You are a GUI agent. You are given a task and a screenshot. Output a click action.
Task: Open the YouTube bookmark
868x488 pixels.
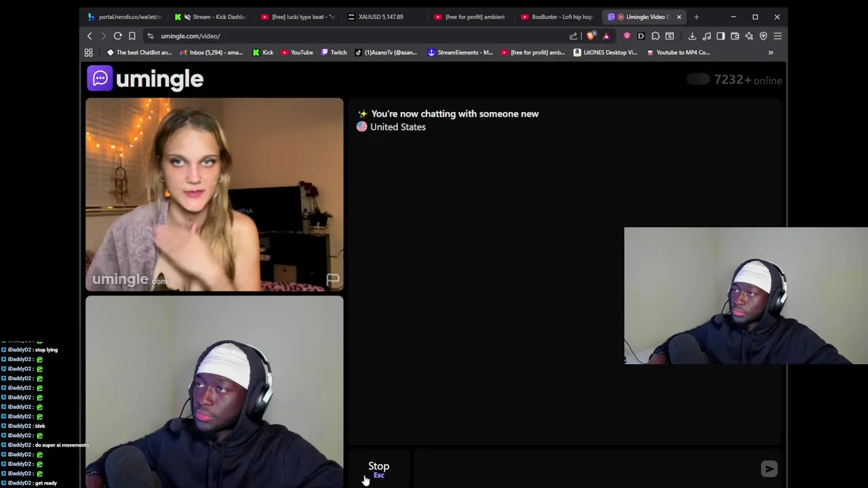(296, 52)
